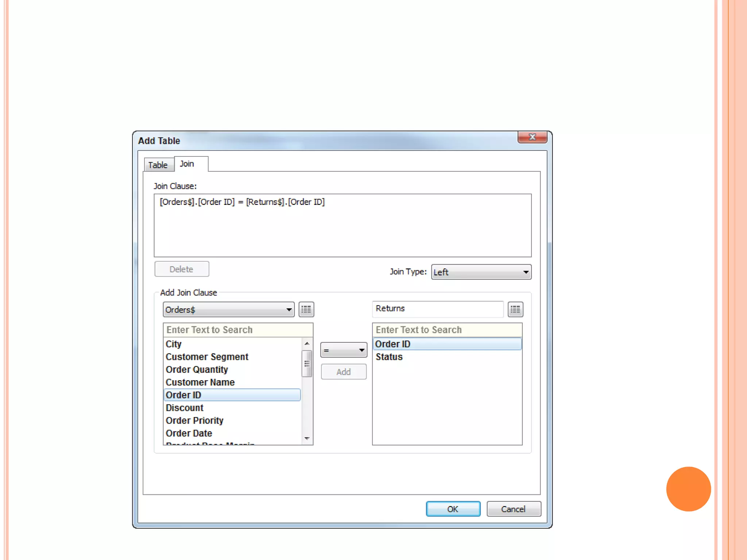This screenshot has width=747, height=560.
Task: Click the view data icon beside Returns field
Action: 515,310
